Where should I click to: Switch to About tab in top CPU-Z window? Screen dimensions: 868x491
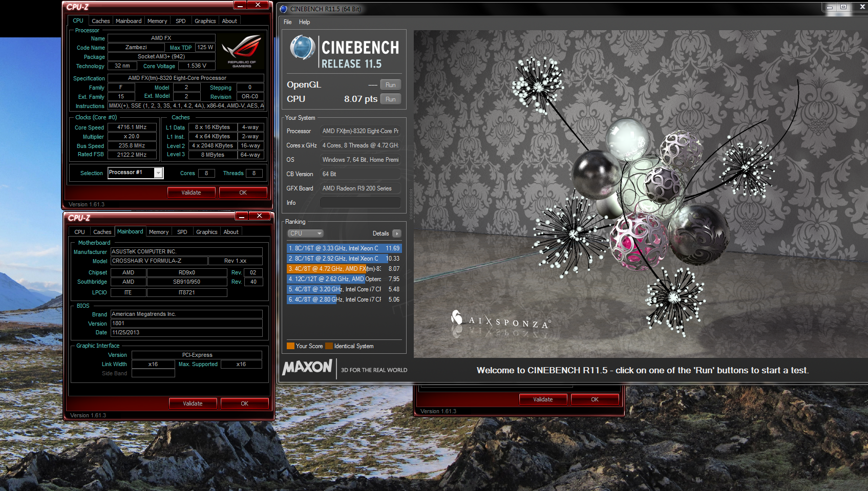click(x=229, y=21)
